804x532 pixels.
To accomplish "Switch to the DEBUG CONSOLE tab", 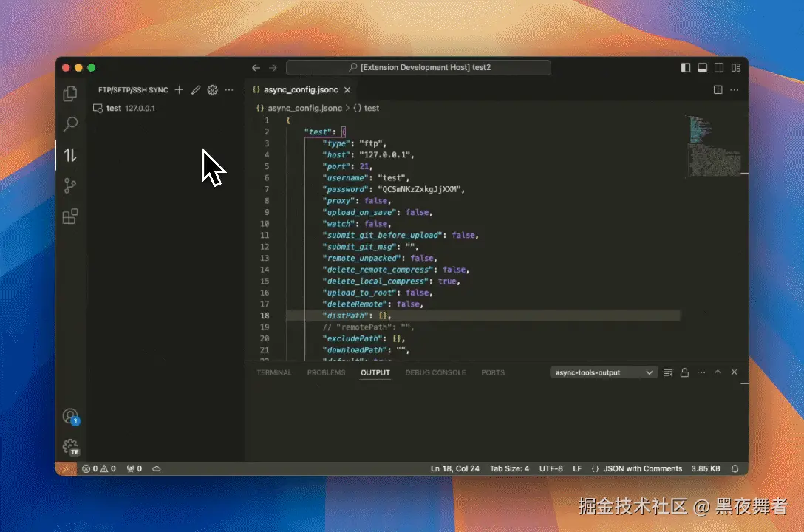I will pos(435,372).
